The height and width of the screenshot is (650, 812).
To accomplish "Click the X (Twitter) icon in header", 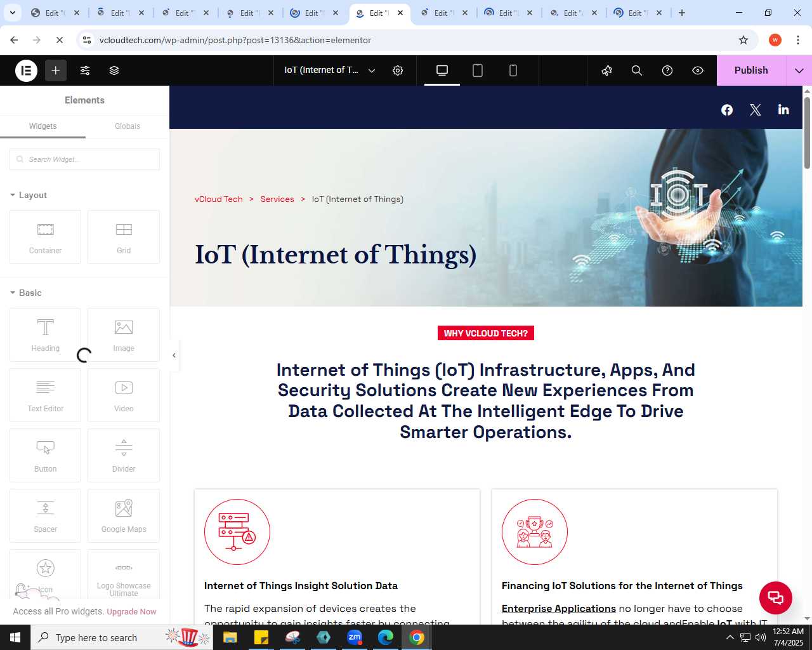I will point(755,110).
